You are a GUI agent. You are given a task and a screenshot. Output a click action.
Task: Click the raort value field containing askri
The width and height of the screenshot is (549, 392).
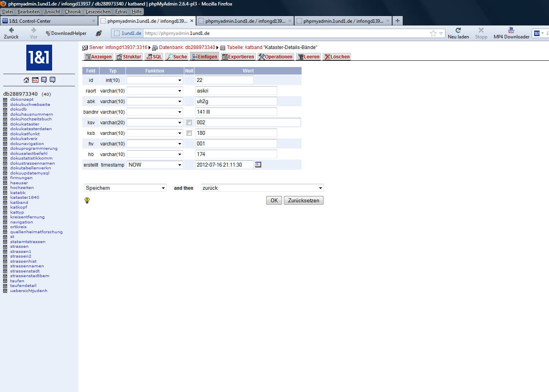pos(236,91)
